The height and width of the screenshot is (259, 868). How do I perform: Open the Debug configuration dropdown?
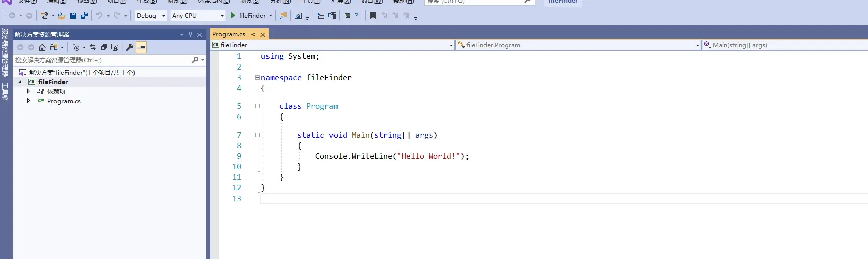(163, 16)
